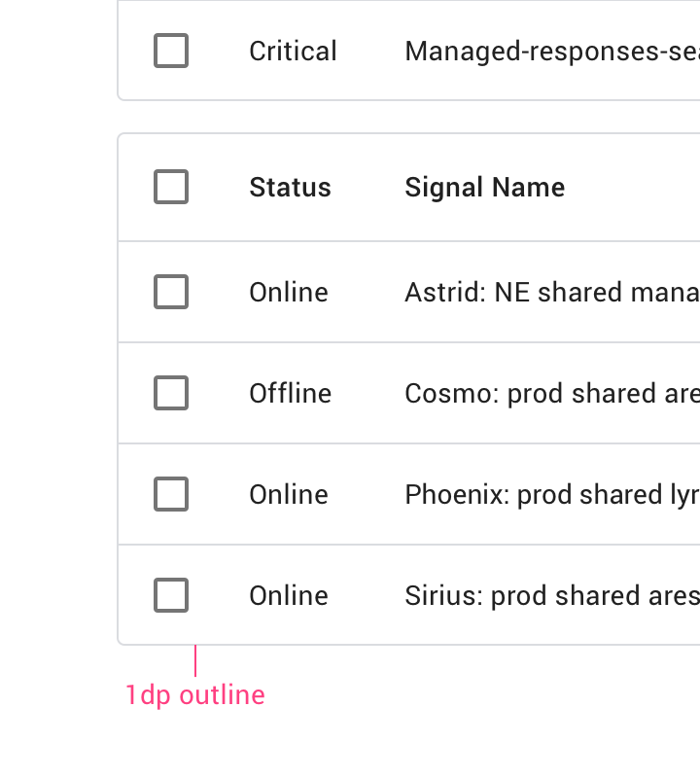Select Online status in the Astrid row
This screenshot has width=700, height=778.
tap(289, 293)
